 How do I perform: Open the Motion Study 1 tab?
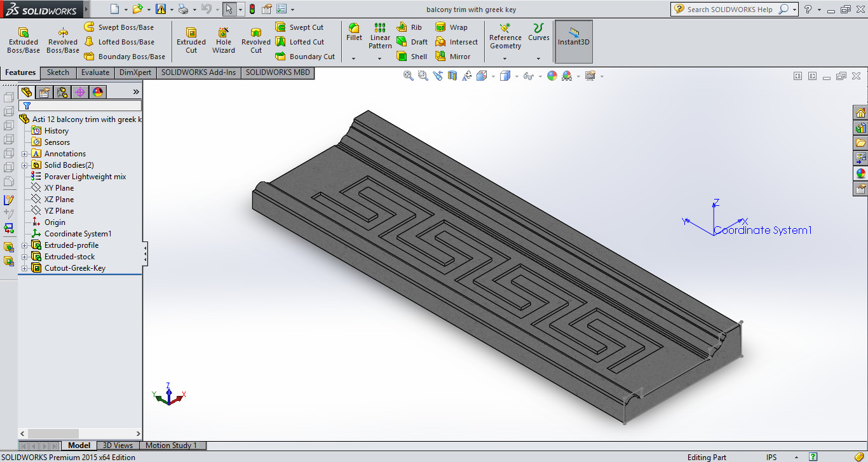pyautogui.click(x=171, y=445)
